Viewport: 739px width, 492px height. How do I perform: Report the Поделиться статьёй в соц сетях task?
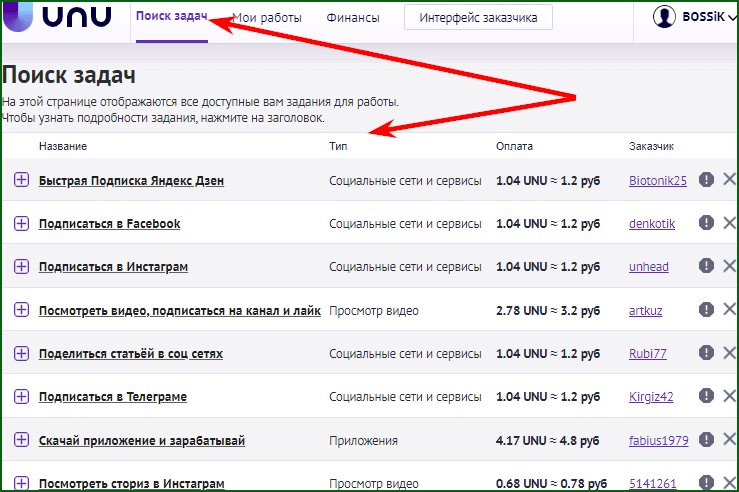(706, 353)
